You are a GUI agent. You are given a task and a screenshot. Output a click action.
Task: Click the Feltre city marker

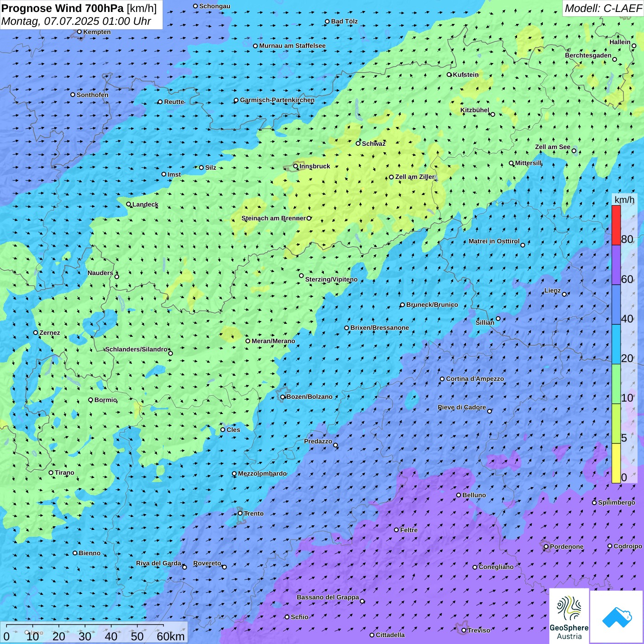point(397,530)
